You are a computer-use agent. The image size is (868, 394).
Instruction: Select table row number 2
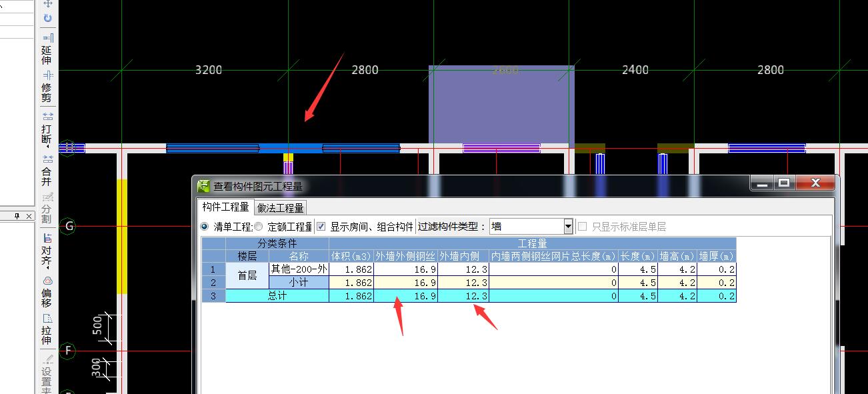coord(213,283)
